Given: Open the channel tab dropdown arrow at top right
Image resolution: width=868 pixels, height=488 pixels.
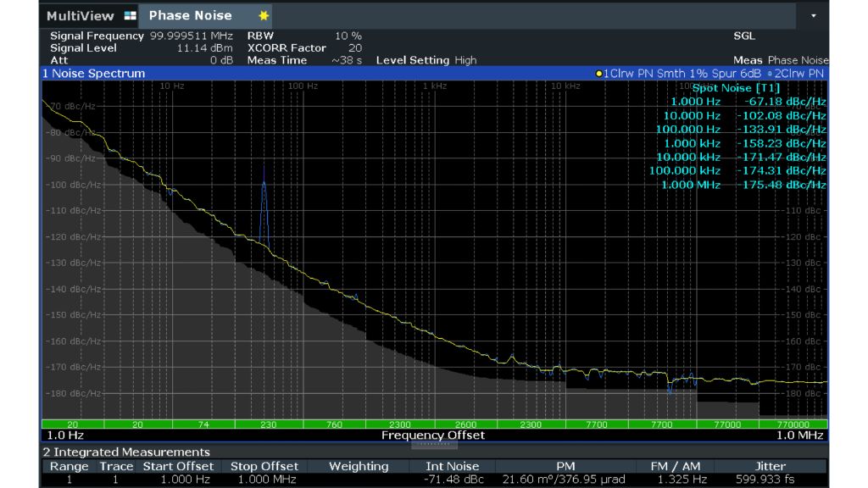Looking at the screenshot, I should point(814,16).
